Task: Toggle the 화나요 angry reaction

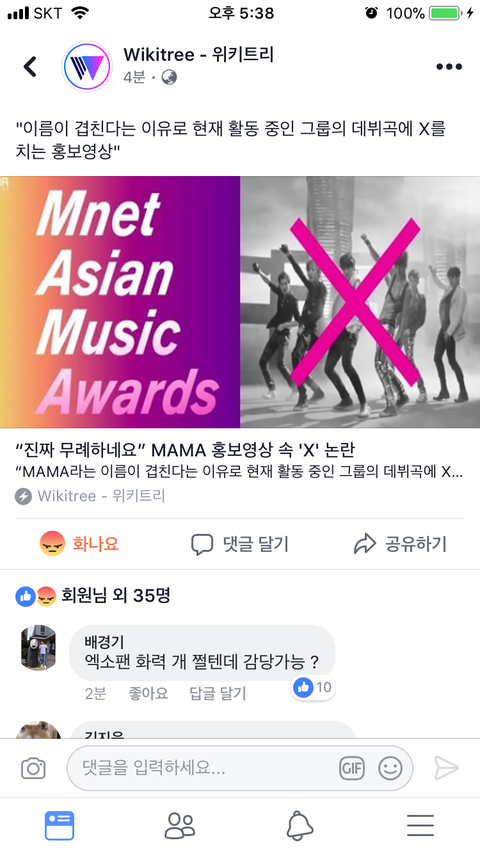Action: click(80, 544)
